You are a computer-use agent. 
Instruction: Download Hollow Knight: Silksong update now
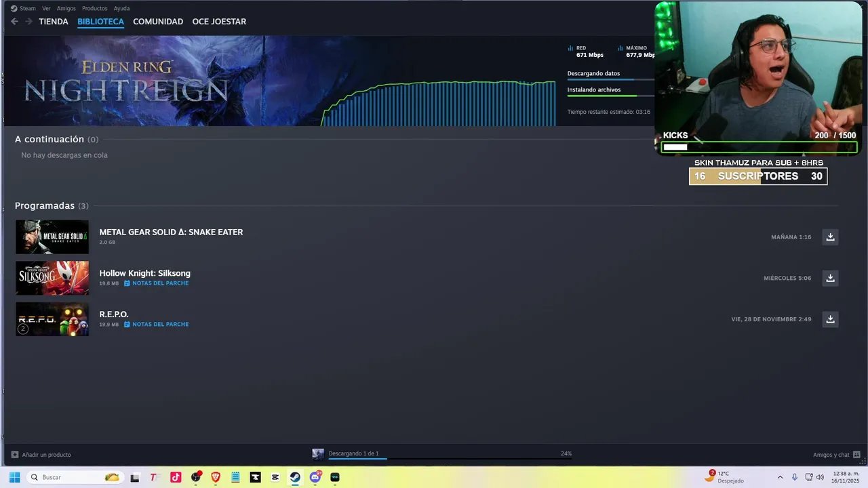click(x=830, y=278)
